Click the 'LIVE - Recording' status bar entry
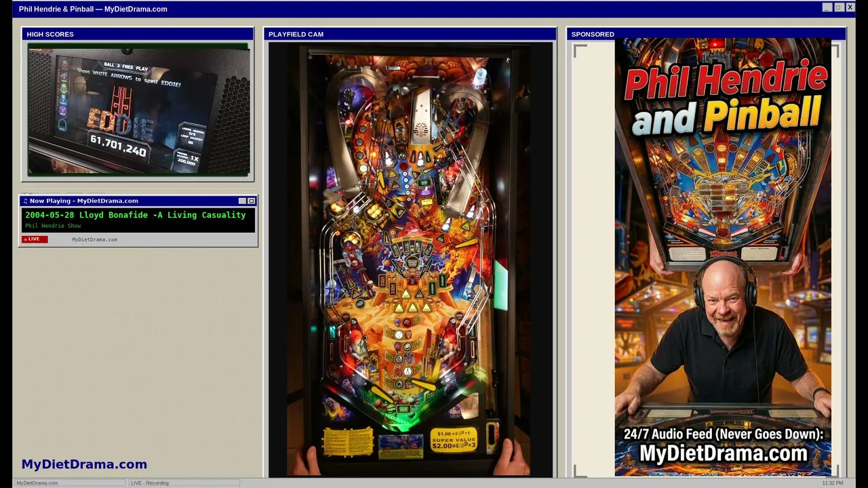Screen dimensions: 868x488 point(184,483)
